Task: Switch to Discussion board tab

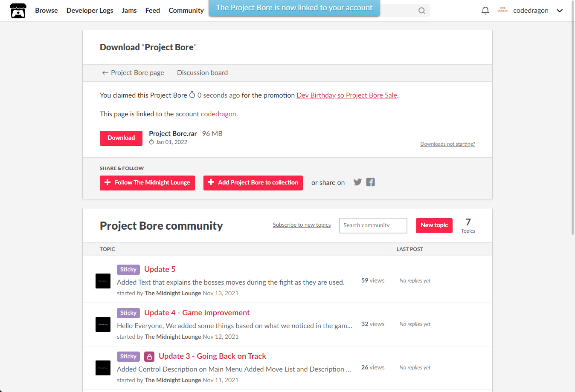Action: [202, 73]
